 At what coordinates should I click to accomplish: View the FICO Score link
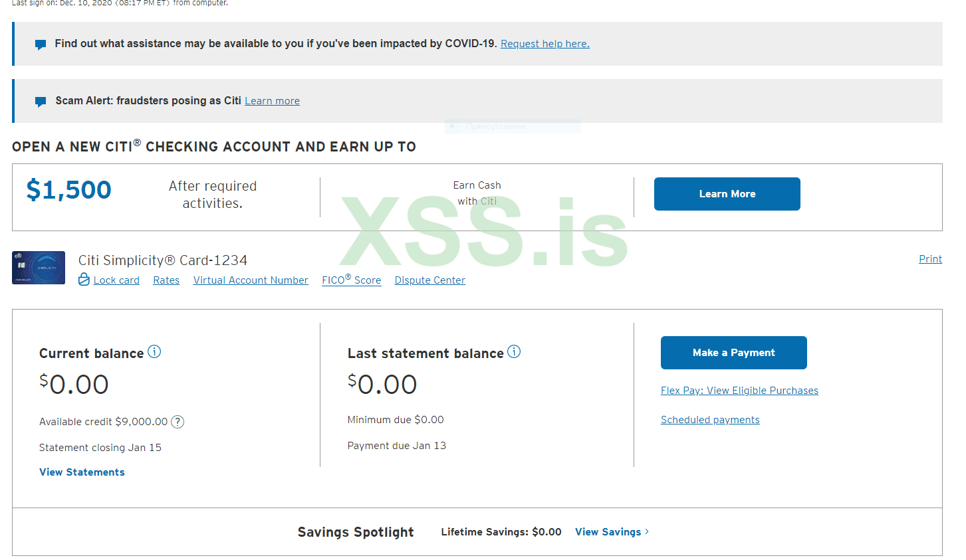coord(351,280)
